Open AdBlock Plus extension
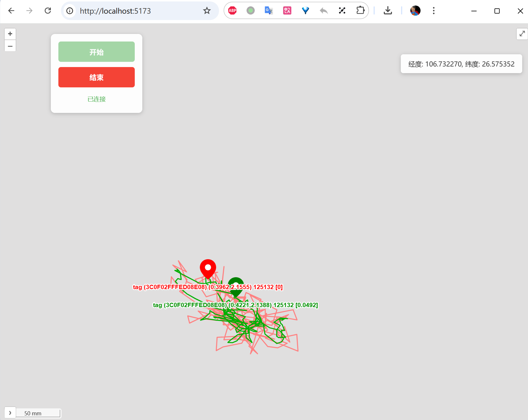 (x=232, y=11)
